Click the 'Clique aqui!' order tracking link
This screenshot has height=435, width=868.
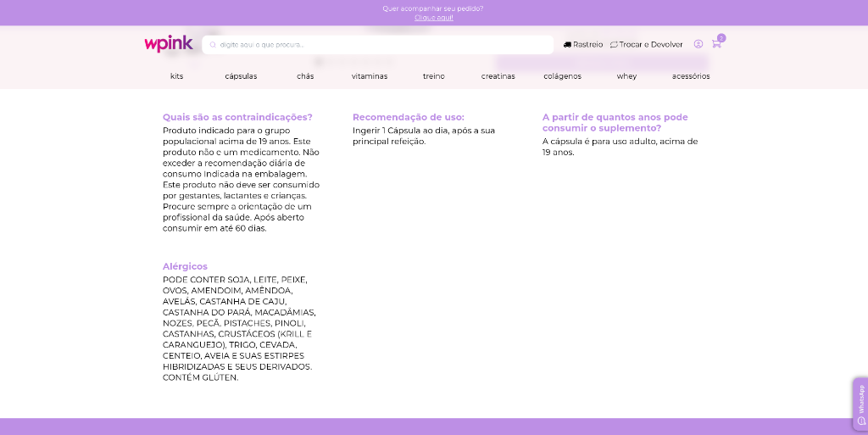[433, 17]
